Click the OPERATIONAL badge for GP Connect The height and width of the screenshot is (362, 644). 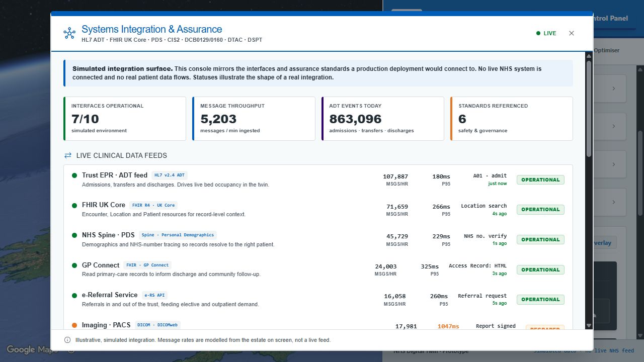(540, 269)
